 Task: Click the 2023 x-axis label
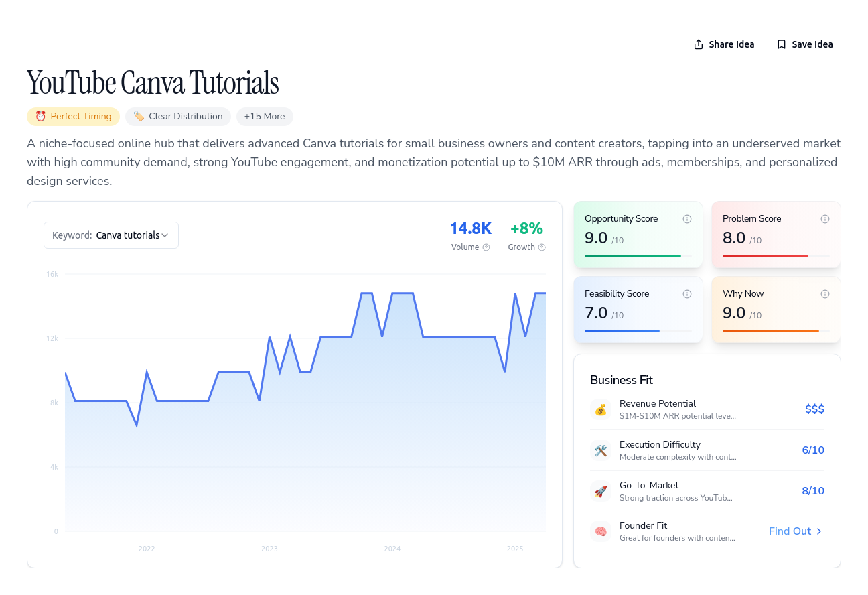(269, 549)
